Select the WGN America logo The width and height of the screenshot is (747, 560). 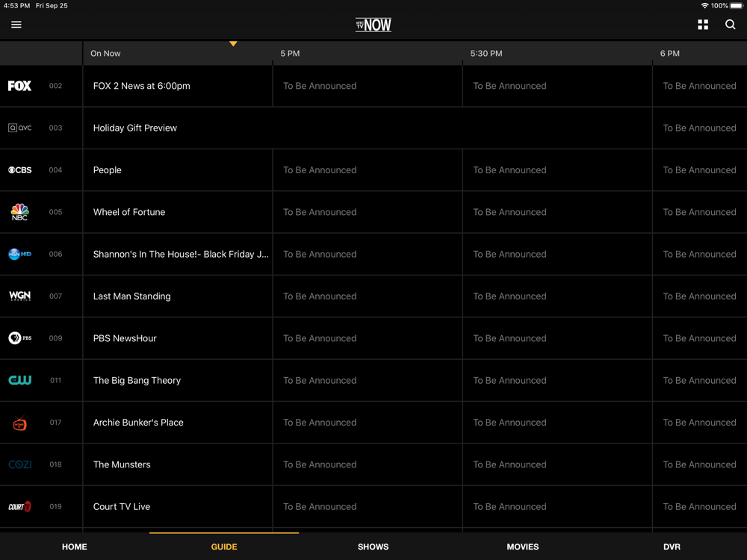(20, 296)
